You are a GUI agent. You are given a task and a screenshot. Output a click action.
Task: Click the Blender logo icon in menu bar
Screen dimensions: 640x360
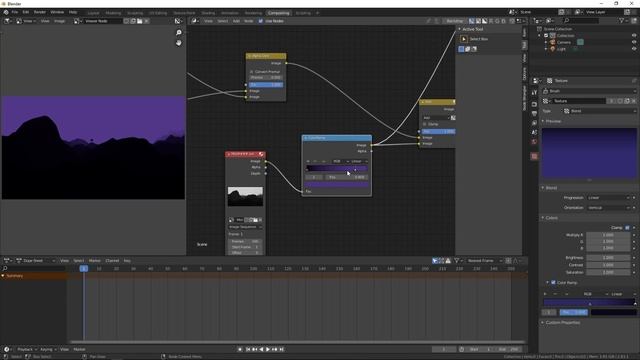pos(6,12)
